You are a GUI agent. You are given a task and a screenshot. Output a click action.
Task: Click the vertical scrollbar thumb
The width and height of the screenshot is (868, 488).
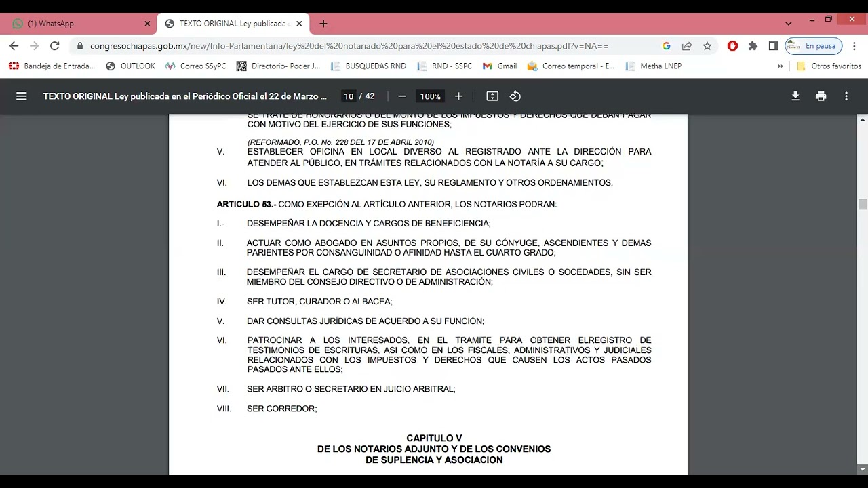(x=863, y=205)
